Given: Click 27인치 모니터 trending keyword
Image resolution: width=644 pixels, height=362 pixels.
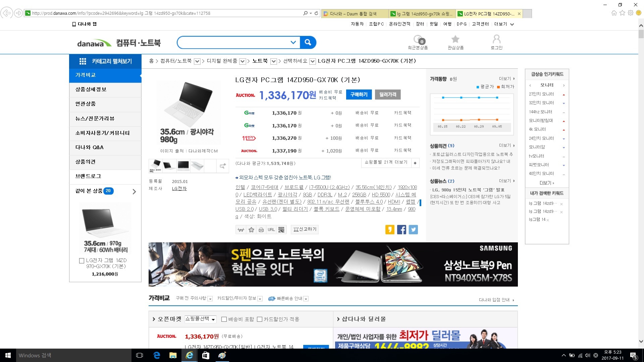Looking at the screenshot, I should pos(541,94).
